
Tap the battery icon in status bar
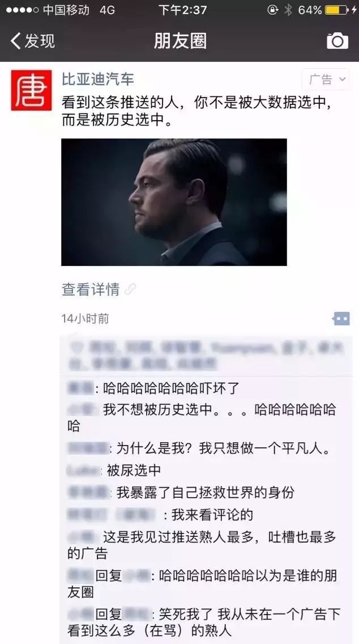click(x=337, y=10)
